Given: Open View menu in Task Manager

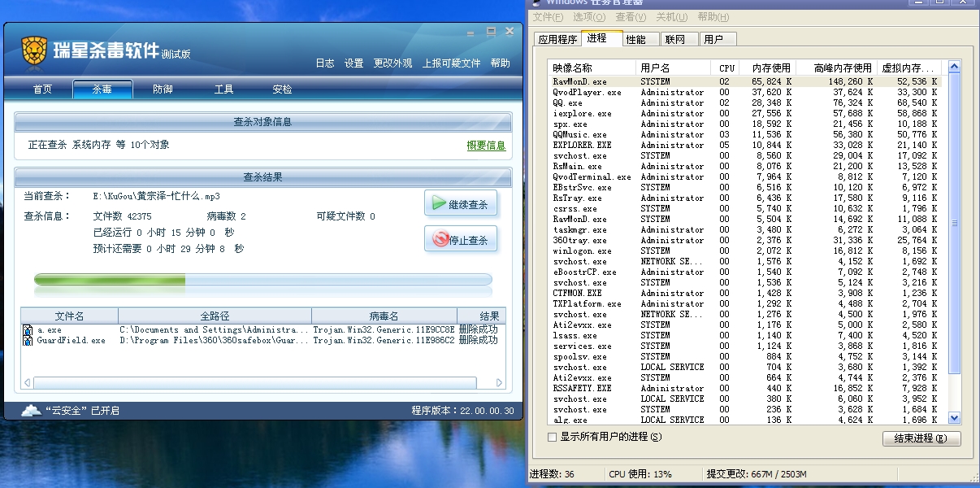Looking at the screenshot, I should (631, 17).
